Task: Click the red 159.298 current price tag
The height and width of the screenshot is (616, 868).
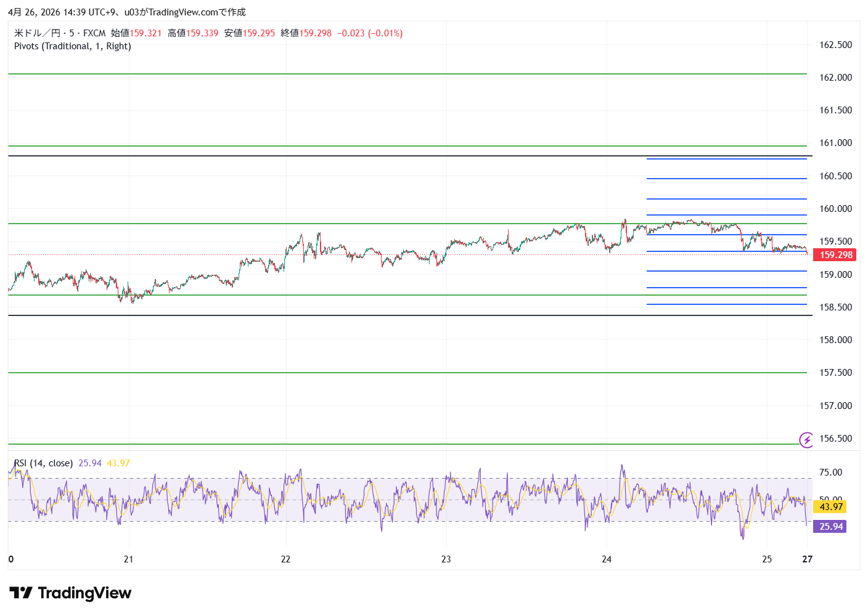Action: click(835, 255)
